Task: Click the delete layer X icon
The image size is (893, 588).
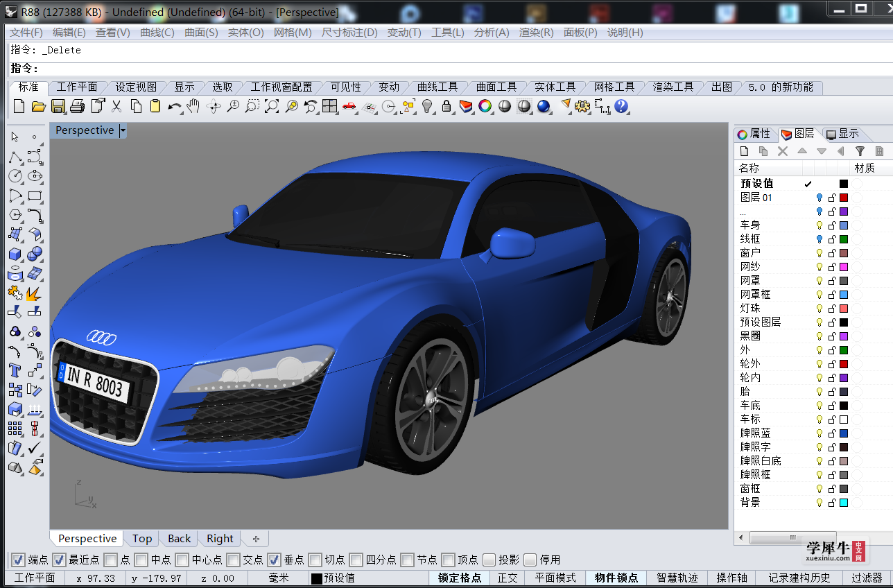Action: pos(783,150)
